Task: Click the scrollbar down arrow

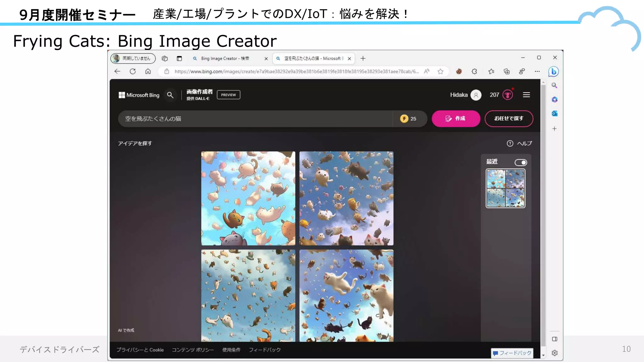Action: point(543,355)
